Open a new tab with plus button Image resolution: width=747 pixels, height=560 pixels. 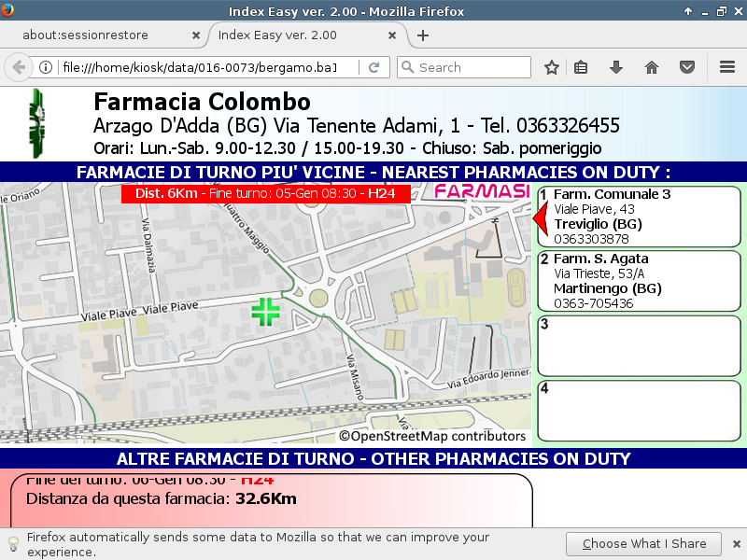(423, 35)
